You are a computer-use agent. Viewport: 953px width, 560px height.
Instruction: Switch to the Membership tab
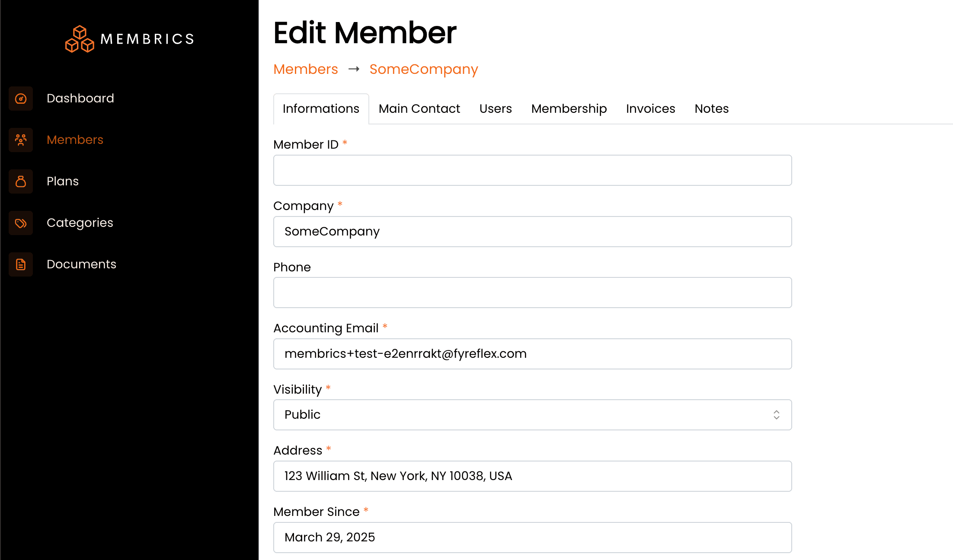coord(569,109)
